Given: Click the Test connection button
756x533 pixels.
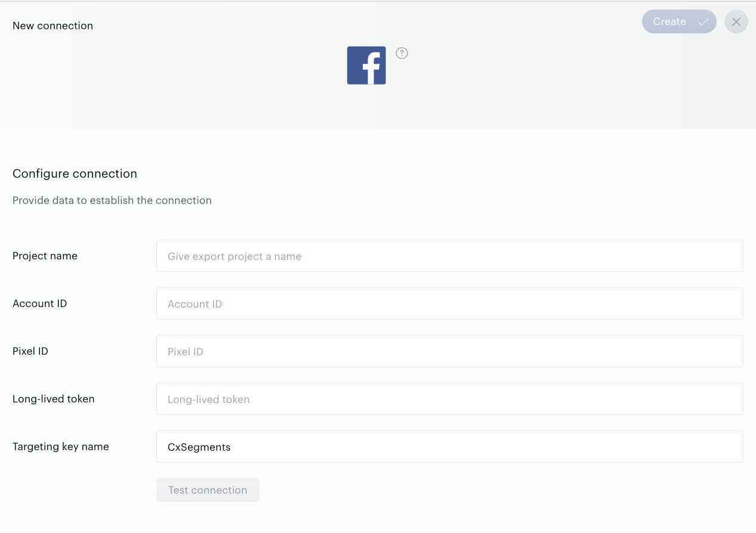Looking at the screenshot, I should click(208, 490).
